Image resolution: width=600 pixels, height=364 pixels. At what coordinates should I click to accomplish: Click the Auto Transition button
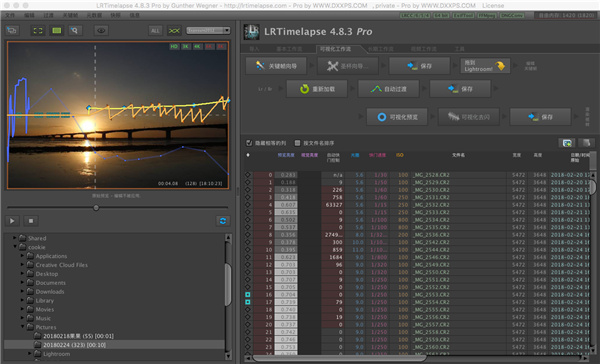388,89
